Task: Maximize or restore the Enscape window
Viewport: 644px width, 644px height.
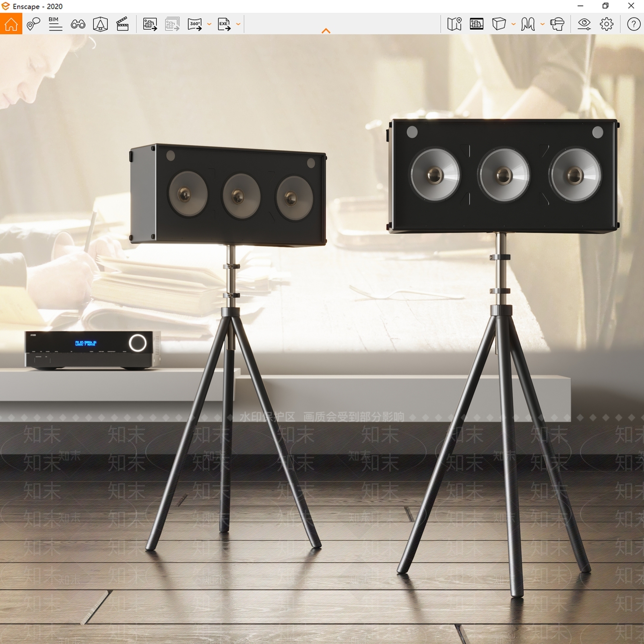Action: tap(605, 6)
